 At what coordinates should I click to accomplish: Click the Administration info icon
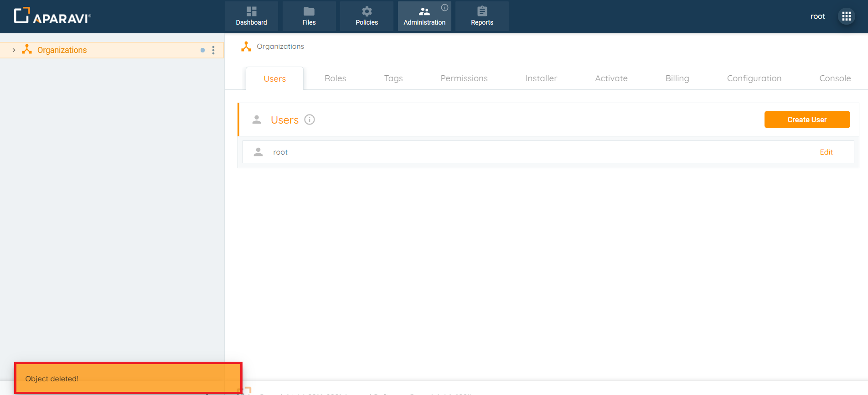444,7
